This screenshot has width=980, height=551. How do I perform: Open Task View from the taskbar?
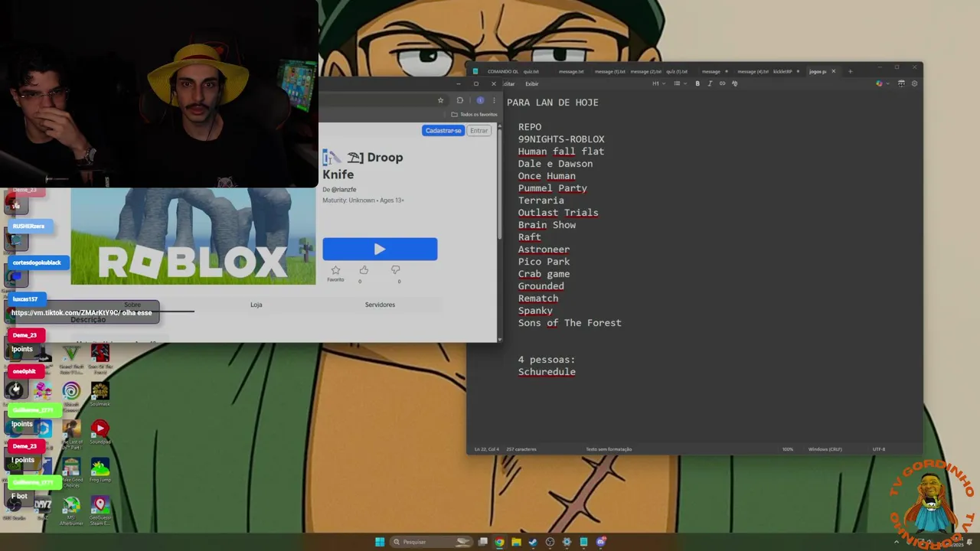(482, 542)
